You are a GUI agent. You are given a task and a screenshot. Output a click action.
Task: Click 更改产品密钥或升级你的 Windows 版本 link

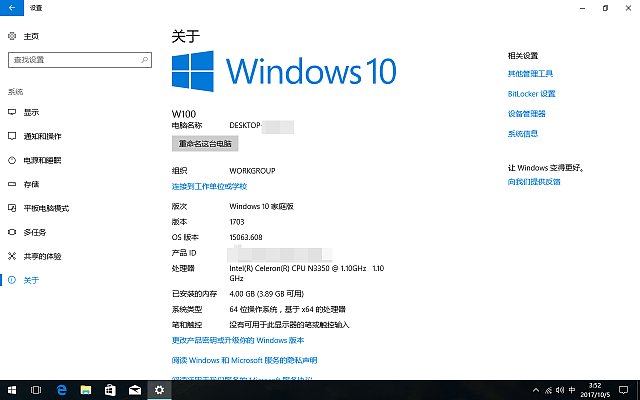238,340
